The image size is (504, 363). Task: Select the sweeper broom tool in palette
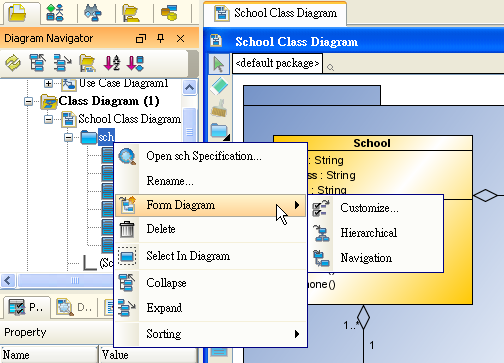click(x=219, y=108)
